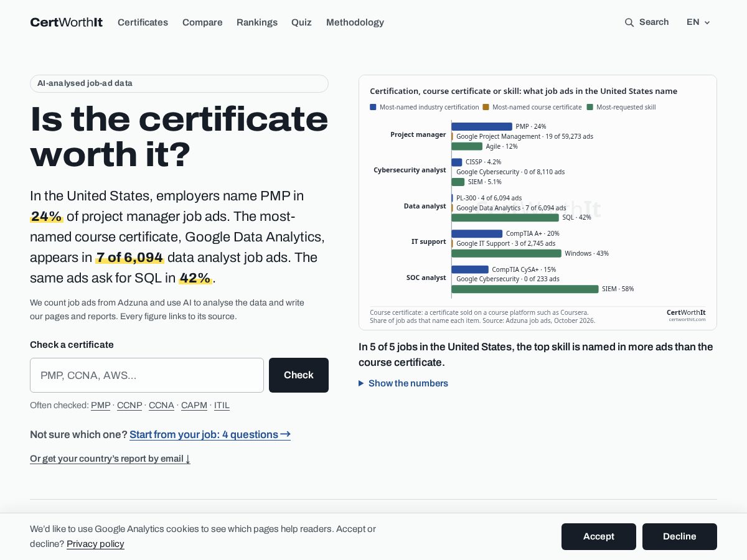Open the Compare nav item
Viewport: 747px width, 560px height.
click(202, 22)
